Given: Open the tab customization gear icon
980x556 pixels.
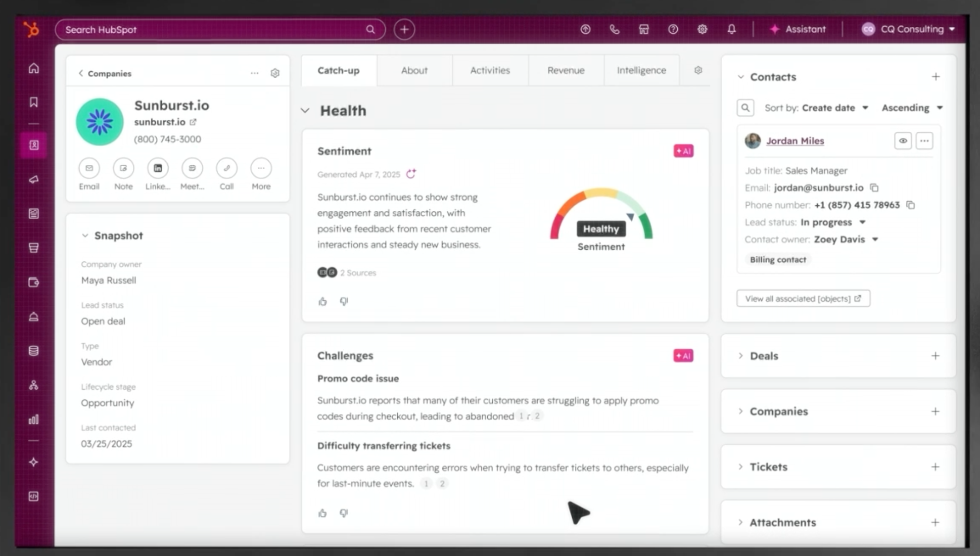Looking at the screenshot, I should point(698,70).
